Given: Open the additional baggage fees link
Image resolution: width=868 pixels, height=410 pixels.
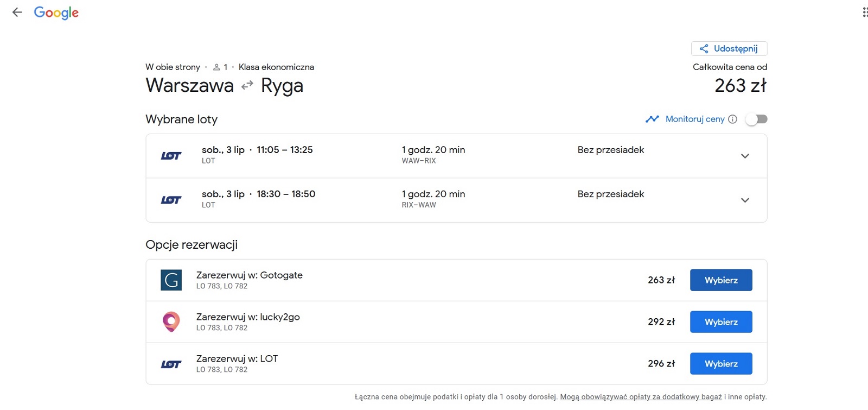Looking at the screenshot, I should pos(641,397).
